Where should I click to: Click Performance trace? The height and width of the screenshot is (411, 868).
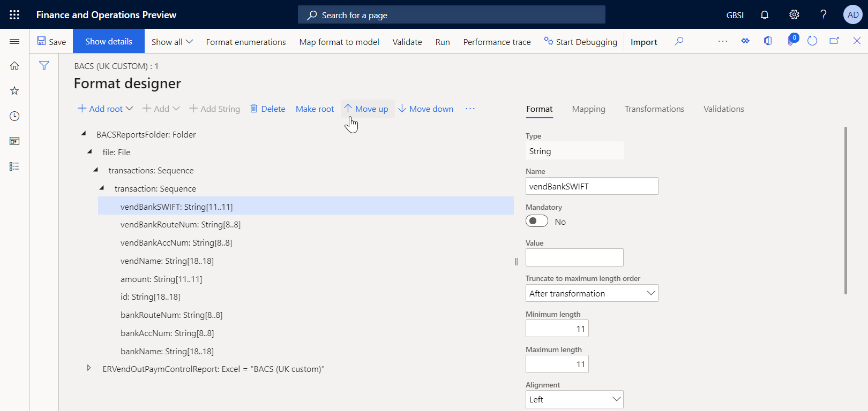(497, 42)
